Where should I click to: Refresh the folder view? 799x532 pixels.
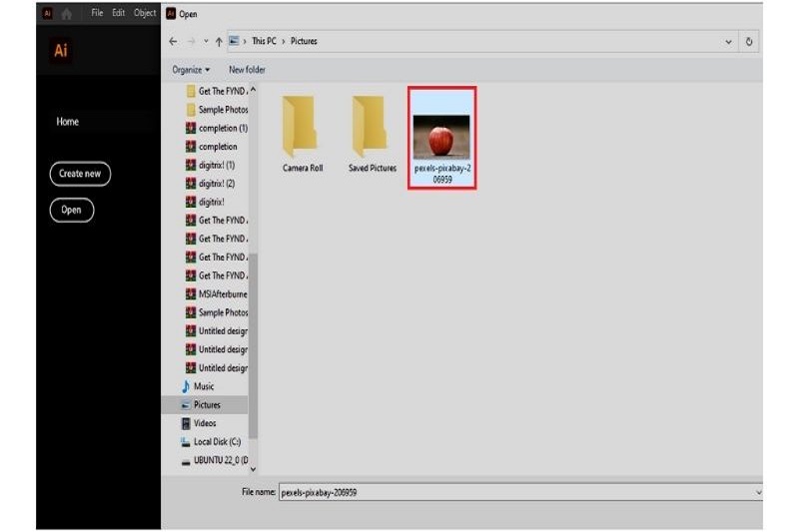pyautogui.click(x=748, y=42)
